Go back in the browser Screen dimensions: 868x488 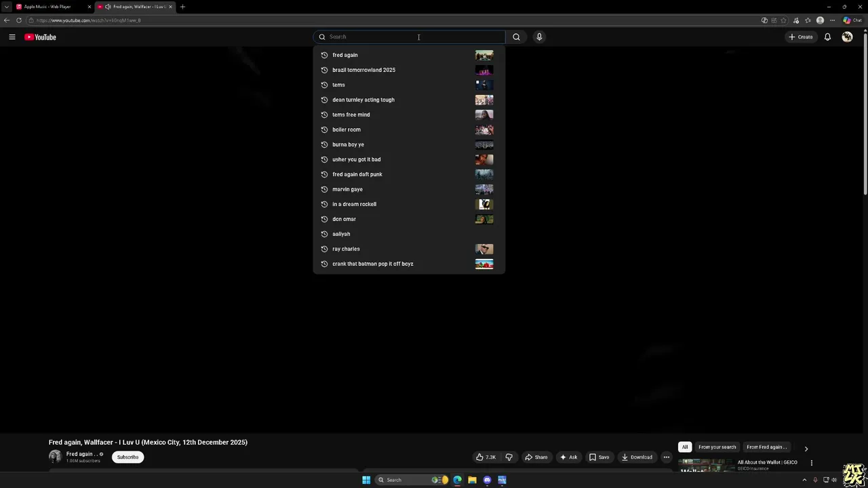(x=7, y=20)
